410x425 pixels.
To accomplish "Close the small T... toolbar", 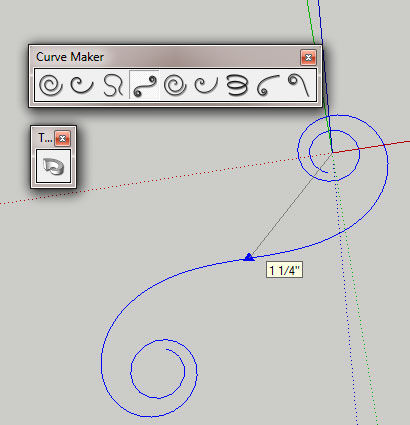I will tap(62, 138).
